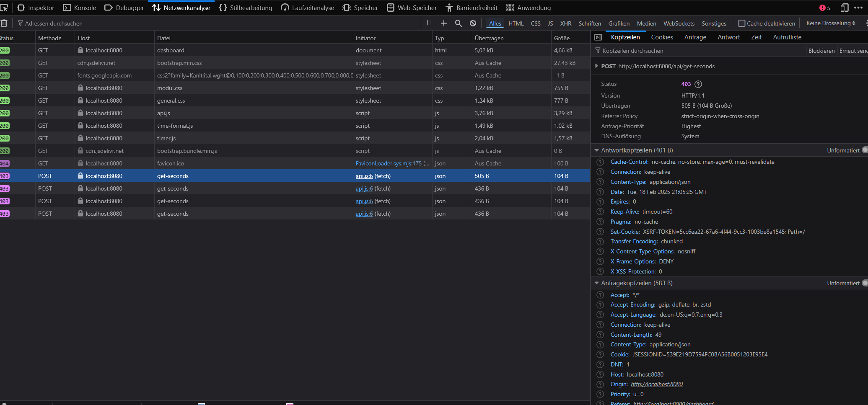Open help icon for Content-Length header

pos(600,335)
